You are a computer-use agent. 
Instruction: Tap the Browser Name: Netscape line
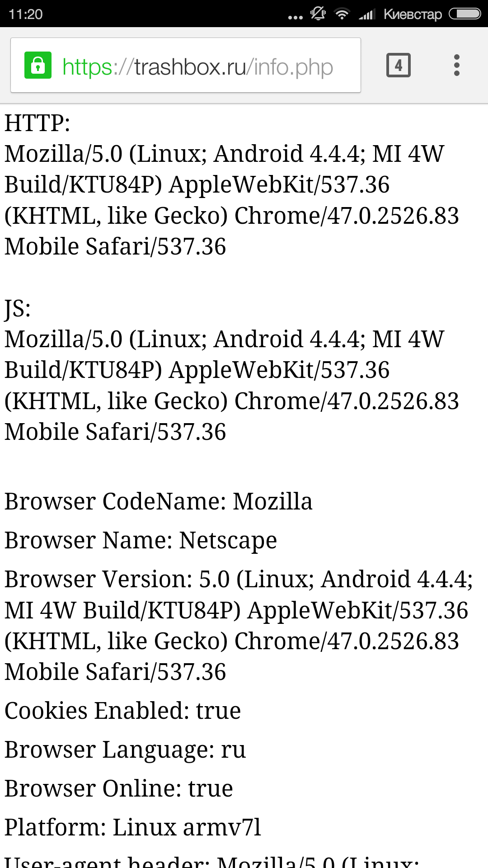pyautogui.click(x=141, y=540)
